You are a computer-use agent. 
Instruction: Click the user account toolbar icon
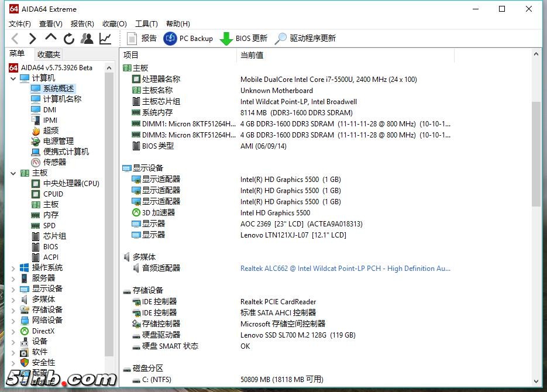pyautogui.click(x=87, y=38)
